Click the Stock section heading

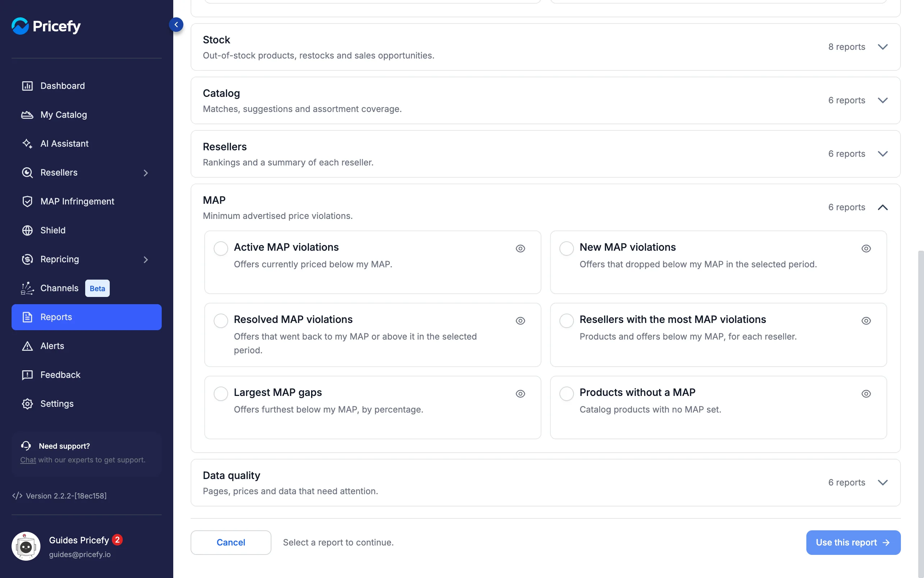click(x=217, y=40)
